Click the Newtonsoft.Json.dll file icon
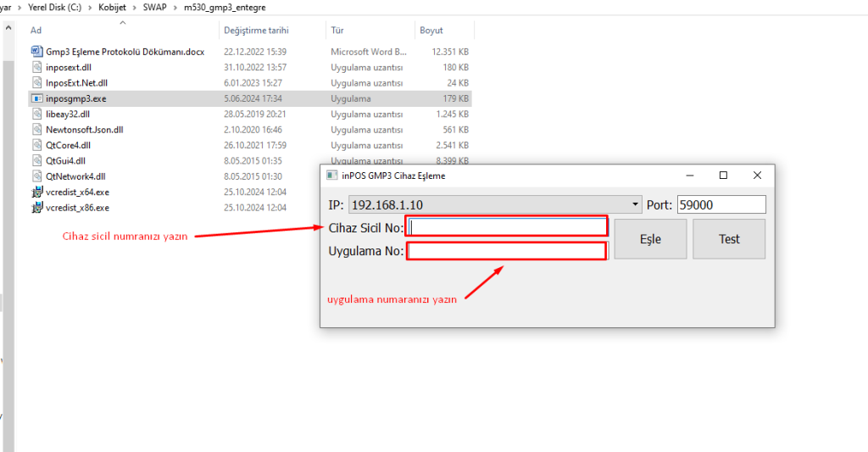 [37, 130]
